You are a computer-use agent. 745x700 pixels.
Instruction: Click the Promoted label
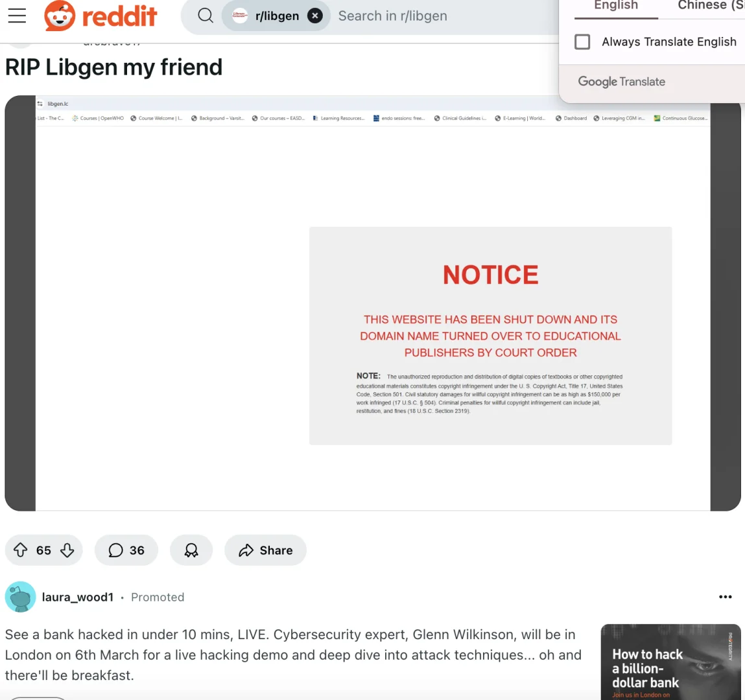coord(158,597)
